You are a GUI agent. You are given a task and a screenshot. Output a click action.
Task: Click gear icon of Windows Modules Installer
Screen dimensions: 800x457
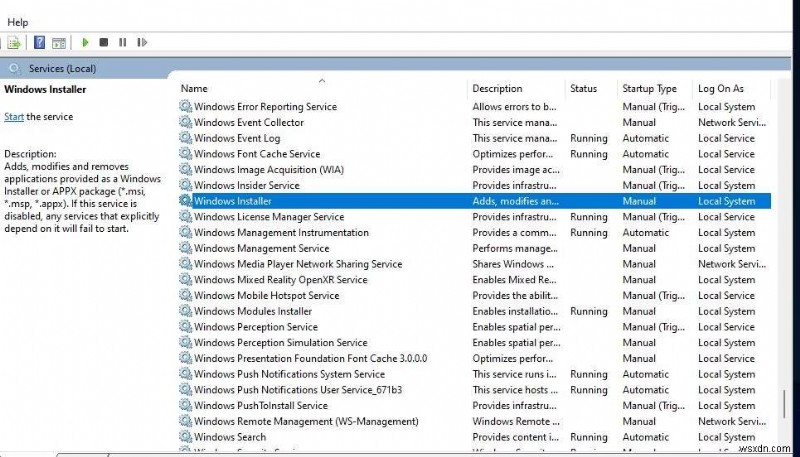[185, 311]
